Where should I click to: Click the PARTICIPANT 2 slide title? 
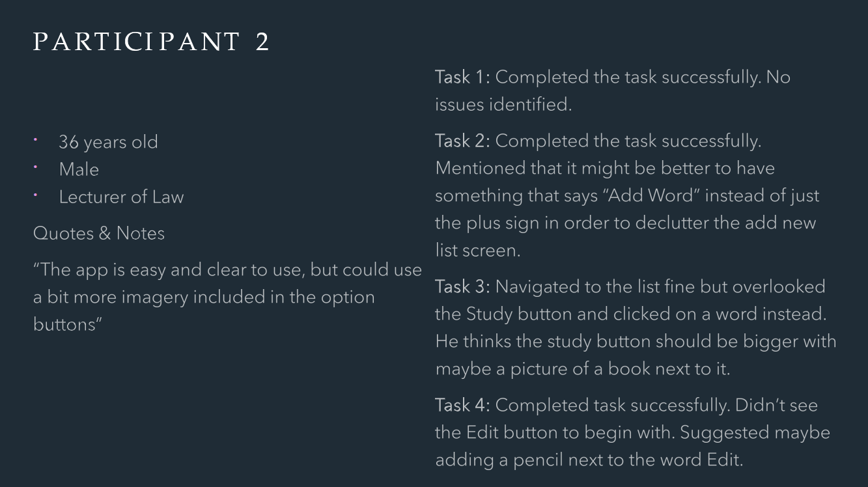[151, 42]
